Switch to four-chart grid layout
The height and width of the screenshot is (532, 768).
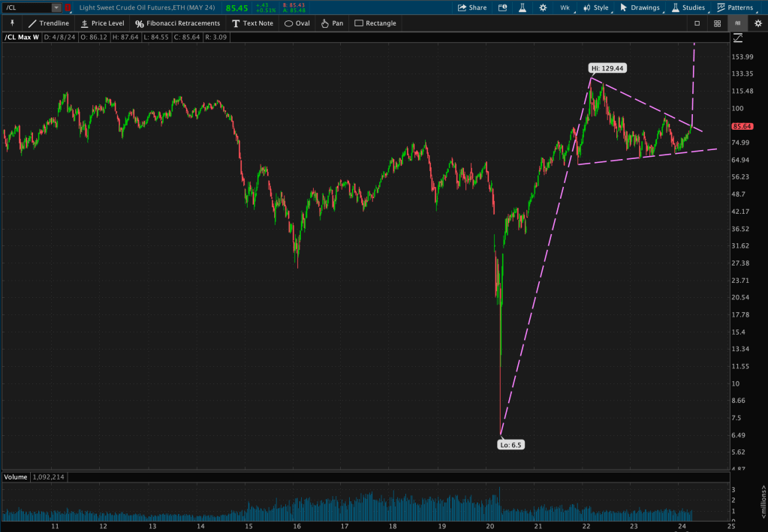coord(717,23)
